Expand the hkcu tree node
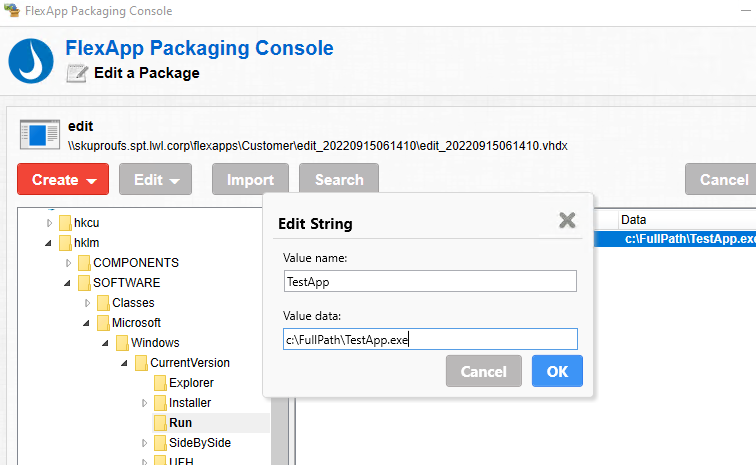The image size is (756, 465). click(49, 223)
